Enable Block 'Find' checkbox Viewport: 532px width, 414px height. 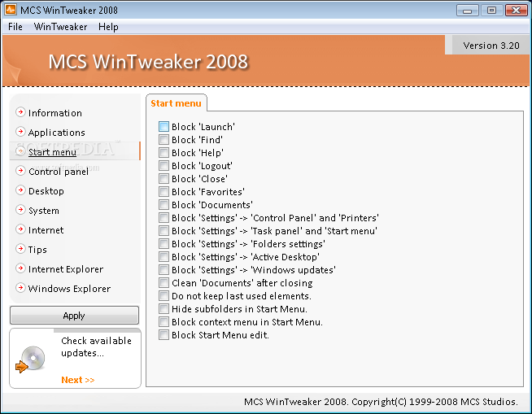click(x=164, y=139)
